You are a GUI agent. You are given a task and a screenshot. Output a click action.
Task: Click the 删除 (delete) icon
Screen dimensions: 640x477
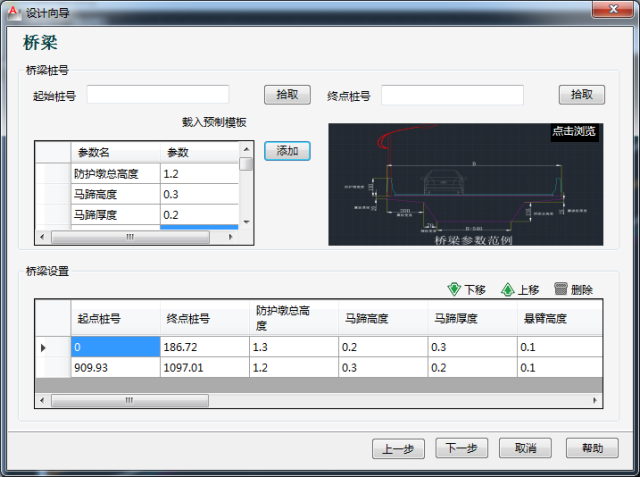click(560, 289)
